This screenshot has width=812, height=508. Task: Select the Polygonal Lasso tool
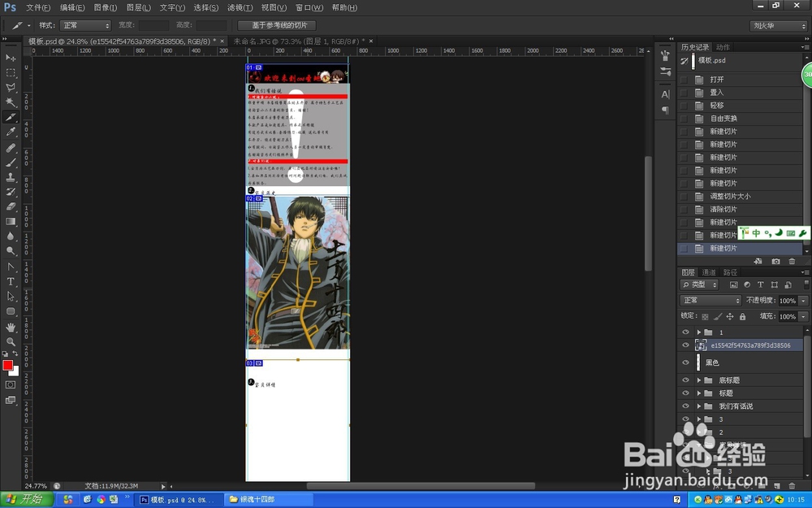click(11, 87)
